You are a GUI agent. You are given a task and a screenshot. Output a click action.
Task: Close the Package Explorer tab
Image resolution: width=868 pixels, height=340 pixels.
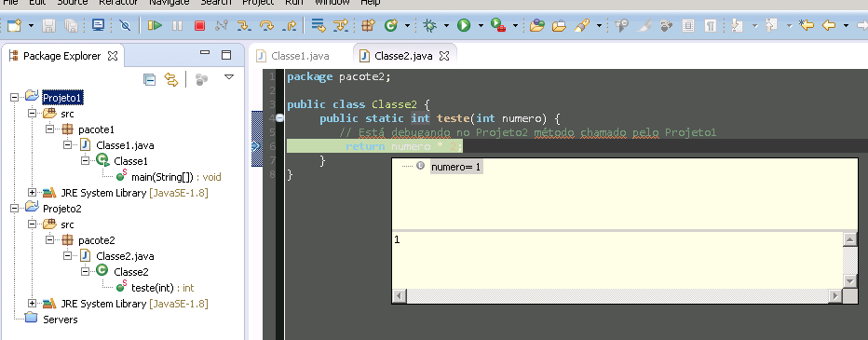tap(113, 56)
